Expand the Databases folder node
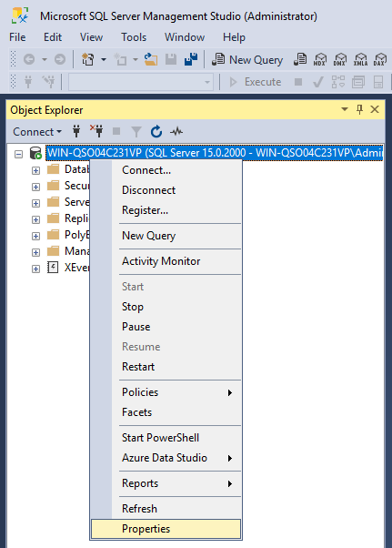 point(35,170)
